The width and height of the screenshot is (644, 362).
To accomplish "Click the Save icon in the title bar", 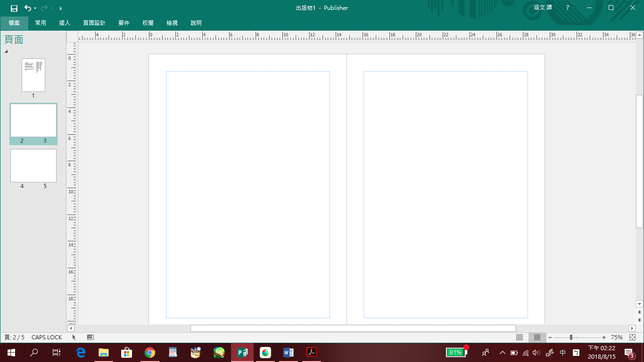I will point(14,8).
